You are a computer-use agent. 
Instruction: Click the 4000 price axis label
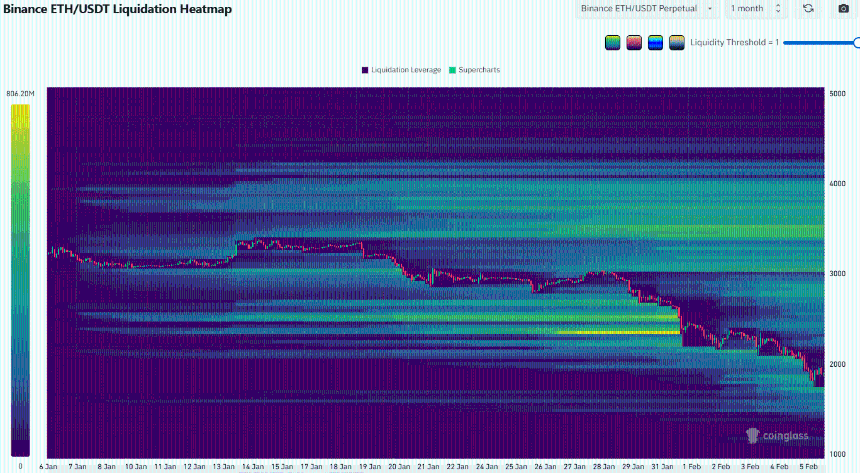coord(838,183)
